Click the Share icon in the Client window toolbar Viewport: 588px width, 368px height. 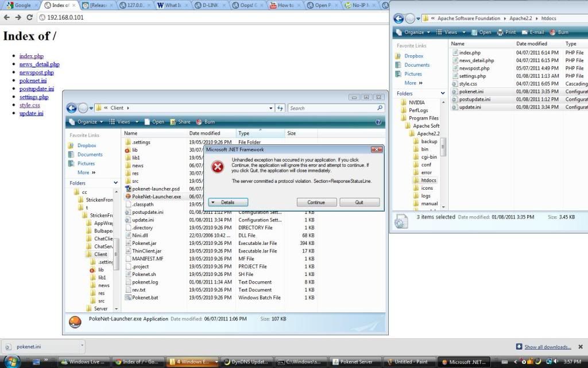click(x=173, y=122)
